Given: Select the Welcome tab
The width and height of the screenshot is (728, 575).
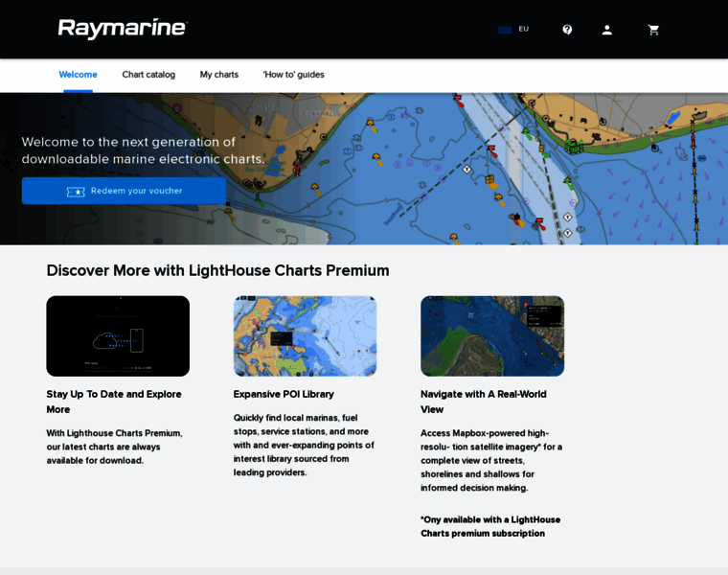Looking at the screenshot, I should tap(78, 75).
